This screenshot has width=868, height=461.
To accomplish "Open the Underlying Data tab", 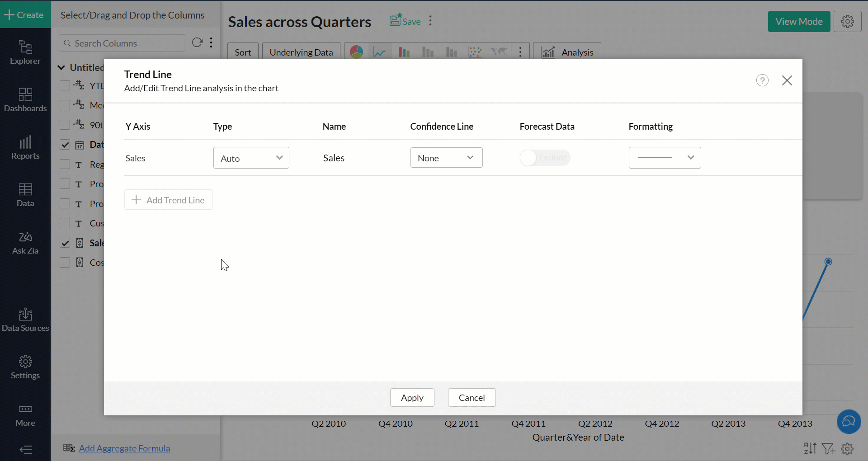I will (301, 52).
